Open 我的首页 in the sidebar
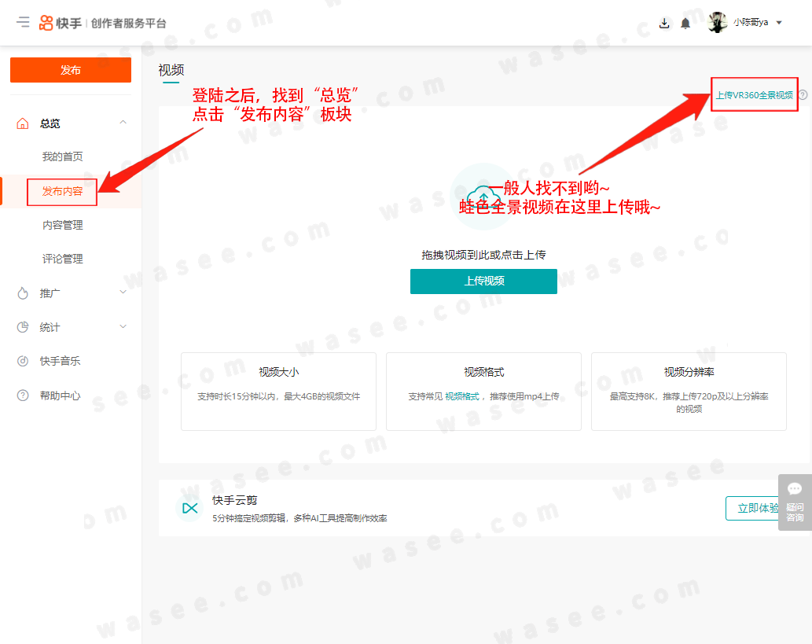 coord(62,156)
